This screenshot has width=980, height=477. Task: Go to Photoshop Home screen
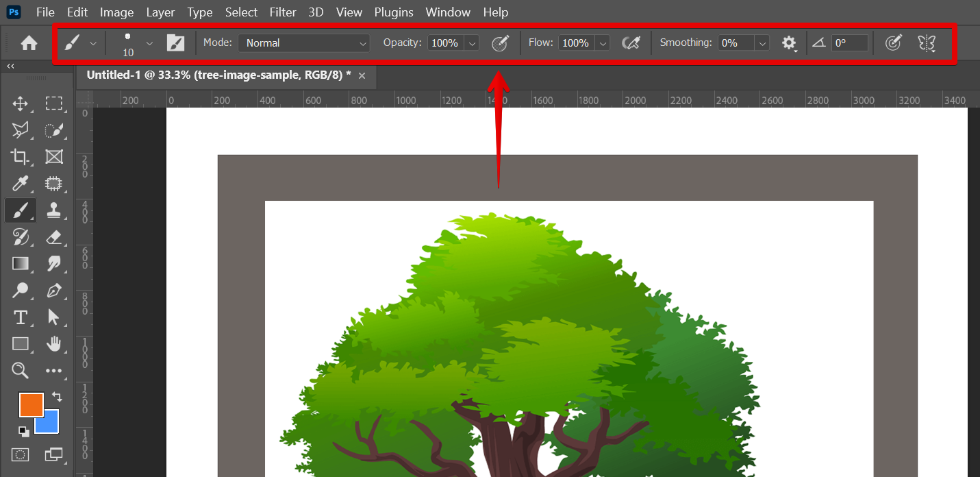[x=29, y=43]
